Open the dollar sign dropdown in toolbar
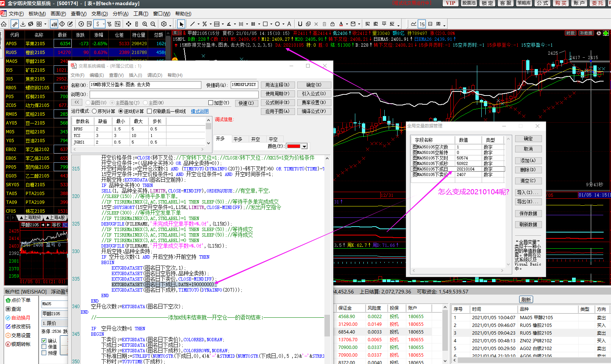The image size is (611, 364). pyautogui.click(x=104, y=24)
